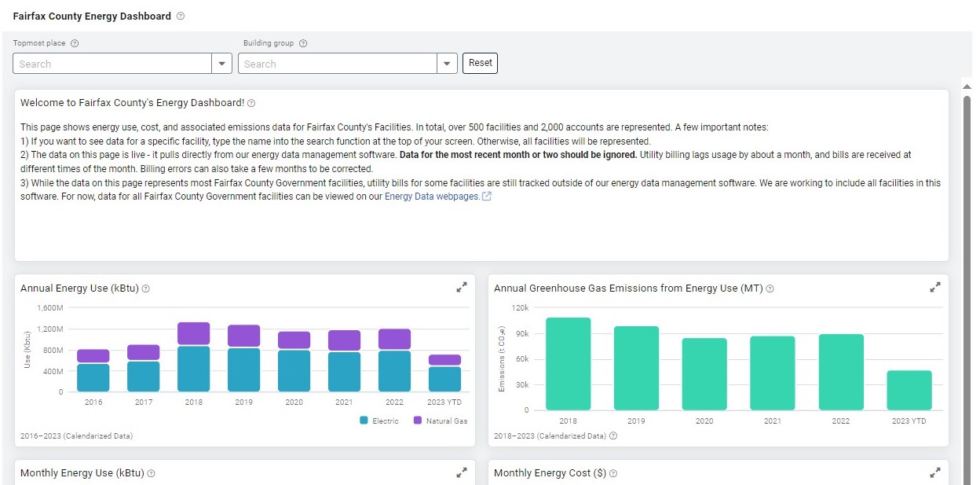Click help icon beside Monthly Energy Cost title
This screenshot has width=980, height=485.
coord(613,473)
